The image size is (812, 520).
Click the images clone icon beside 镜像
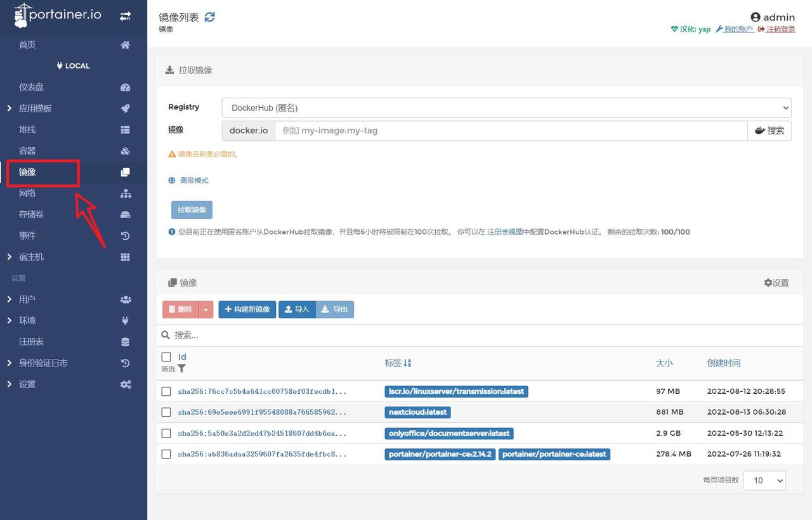(125, 172)
